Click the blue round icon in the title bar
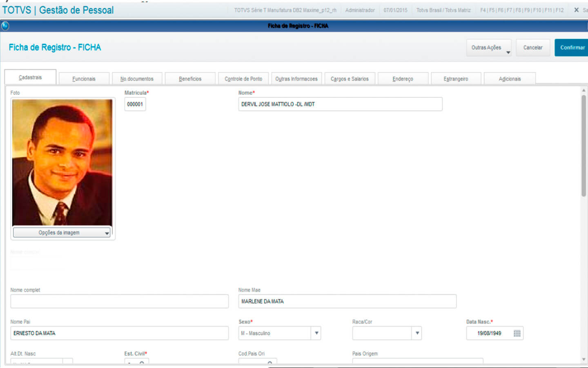The image size is (588, 368). coord(5,26)
